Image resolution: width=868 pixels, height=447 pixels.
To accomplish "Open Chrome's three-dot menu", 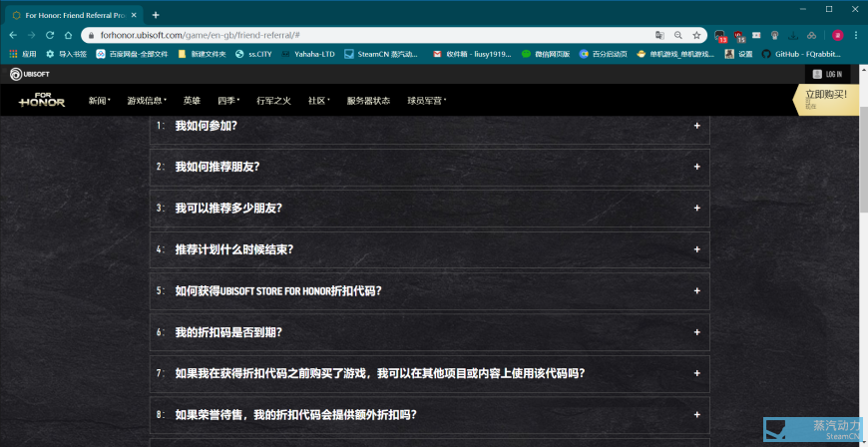I will 856,35.
